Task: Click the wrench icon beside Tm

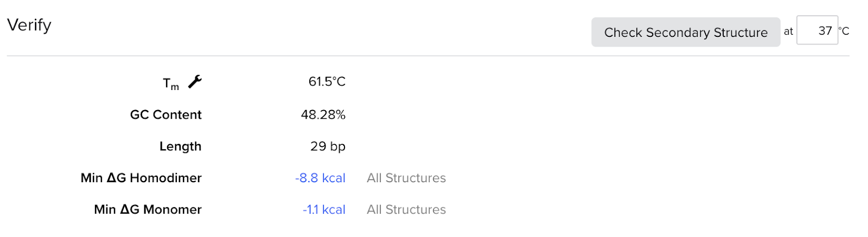Action: pyautogui.click(x=195, y=82)
